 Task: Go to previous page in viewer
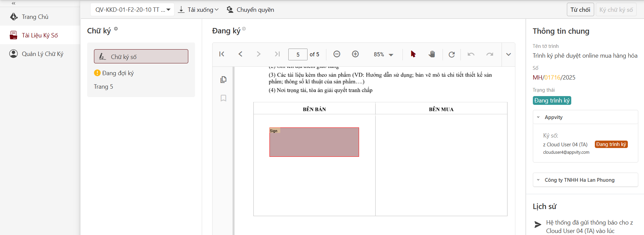coord(240,54)
